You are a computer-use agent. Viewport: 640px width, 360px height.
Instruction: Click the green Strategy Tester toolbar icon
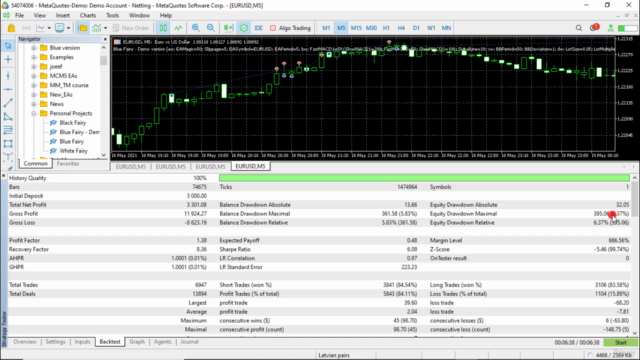[x=244, y=28]
